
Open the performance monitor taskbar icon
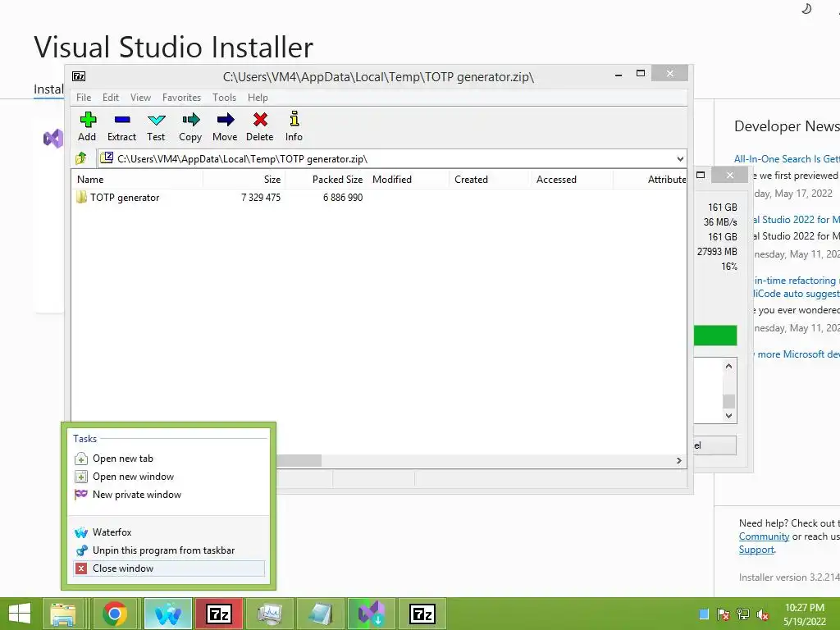click(x=269, y=614)
